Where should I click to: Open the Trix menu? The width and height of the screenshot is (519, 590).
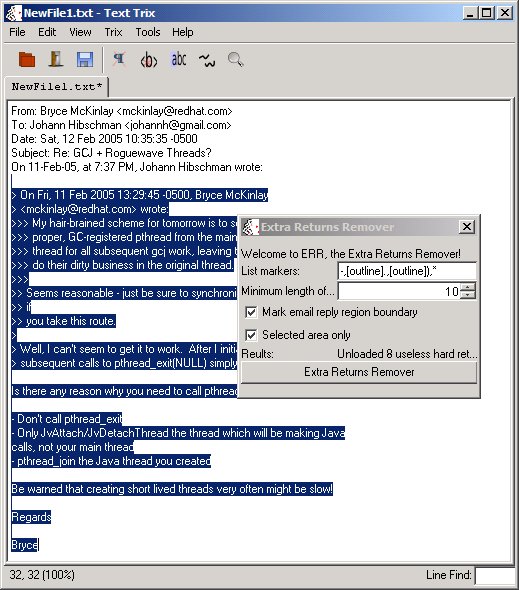coord(113,32)
